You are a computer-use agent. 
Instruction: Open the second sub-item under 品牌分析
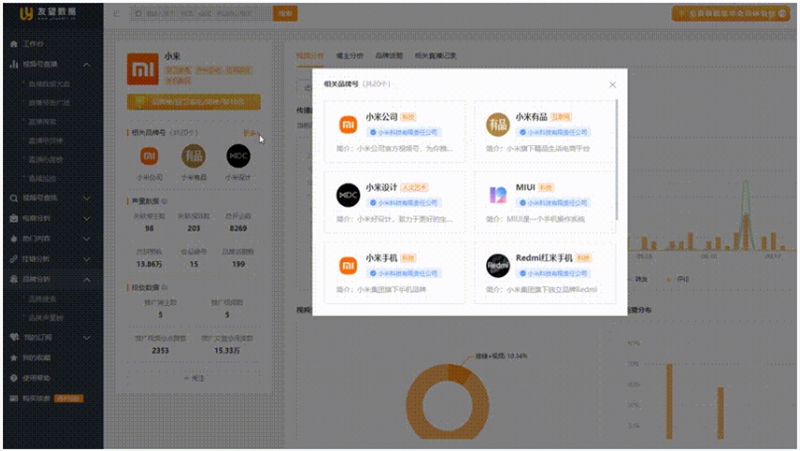pyautogui.click(x=45, y=318)
